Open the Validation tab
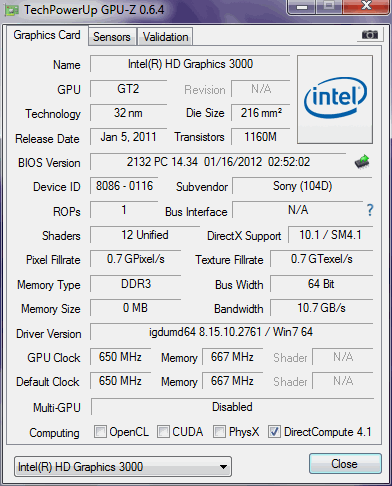The height and width of the screenshot is (486, 392). [x=165, y=37]
